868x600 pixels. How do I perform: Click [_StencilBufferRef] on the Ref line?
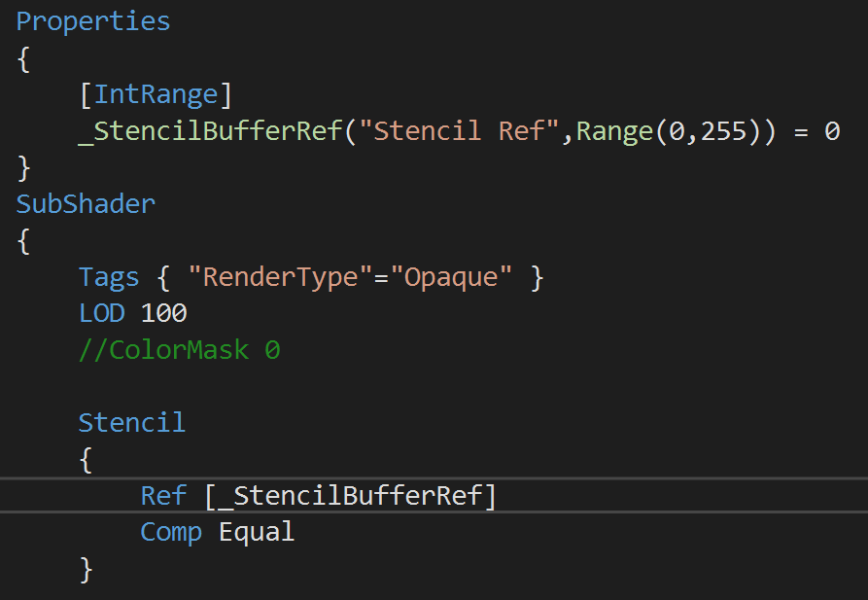(351, 495)
